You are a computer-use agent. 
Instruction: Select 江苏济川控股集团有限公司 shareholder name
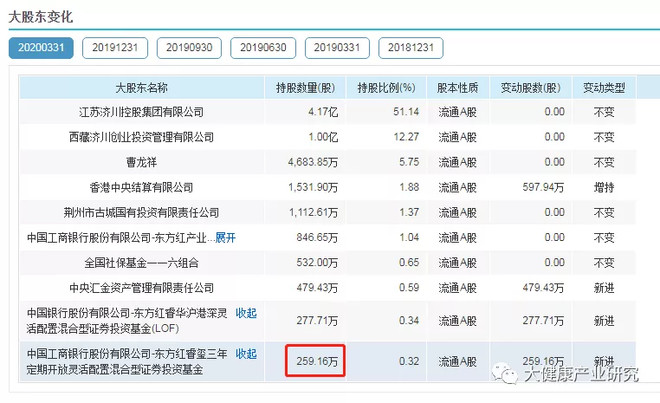(141, 112)
